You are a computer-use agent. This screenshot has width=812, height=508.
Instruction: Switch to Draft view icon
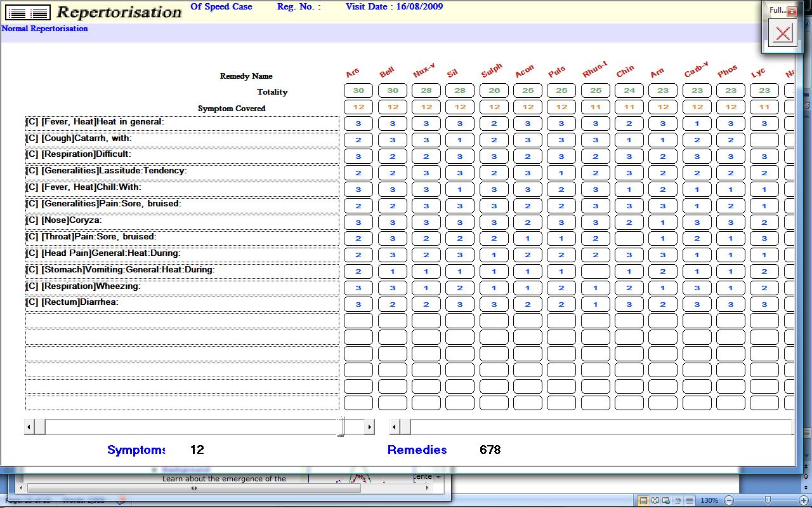690,500
